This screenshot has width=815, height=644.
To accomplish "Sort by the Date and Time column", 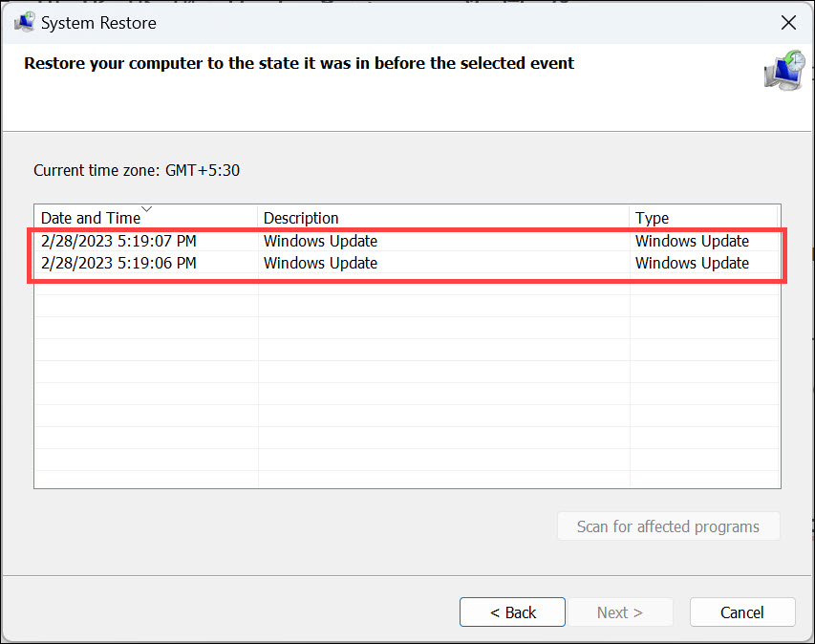I will (91, 218).
